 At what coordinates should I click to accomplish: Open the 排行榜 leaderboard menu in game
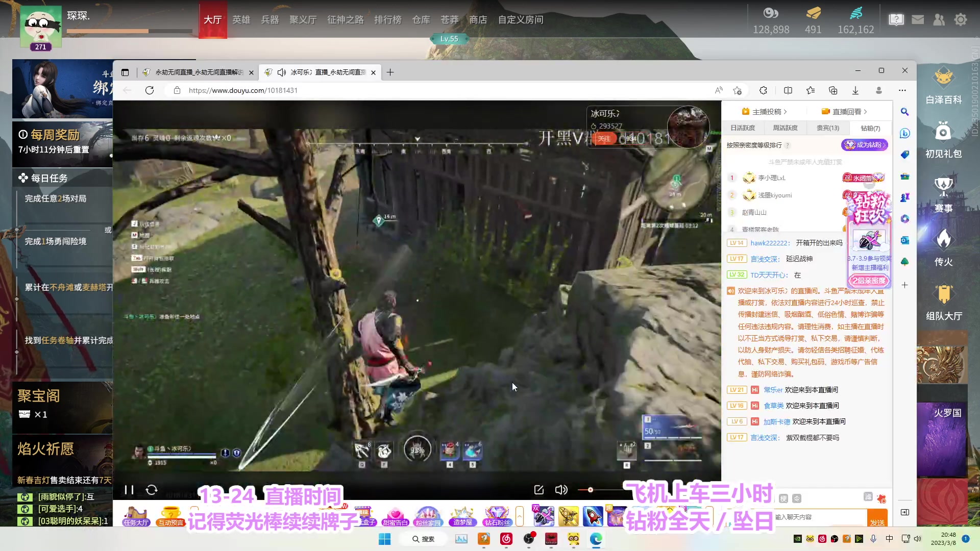(x=388, y=20)
